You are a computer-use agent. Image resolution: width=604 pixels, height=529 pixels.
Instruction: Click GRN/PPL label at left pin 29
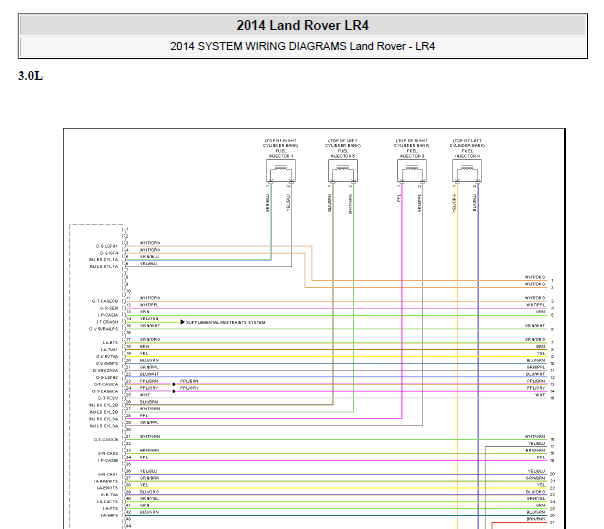click(x=149, y=423)
